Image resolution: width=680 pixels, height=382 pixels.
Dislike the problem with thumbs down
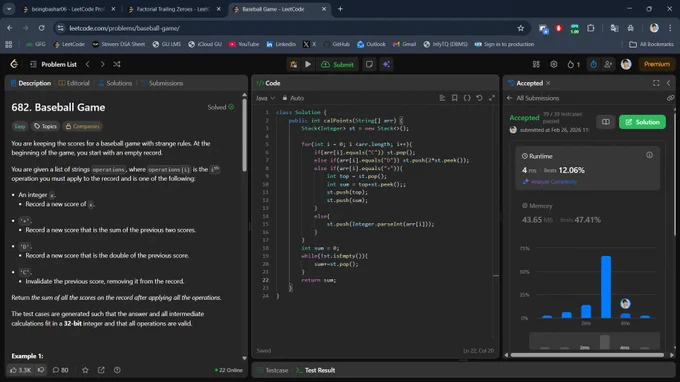[x=41, y=370]
